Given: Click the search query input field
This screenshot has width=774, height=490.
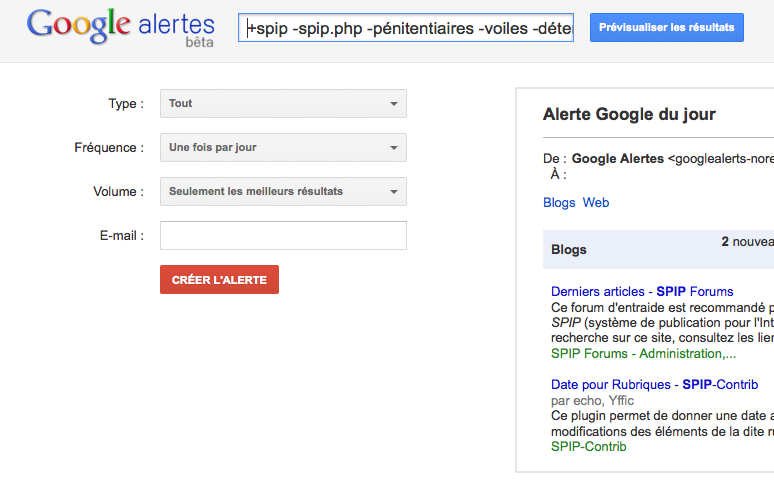Looking at the screenshot, I should click(406, 28).
